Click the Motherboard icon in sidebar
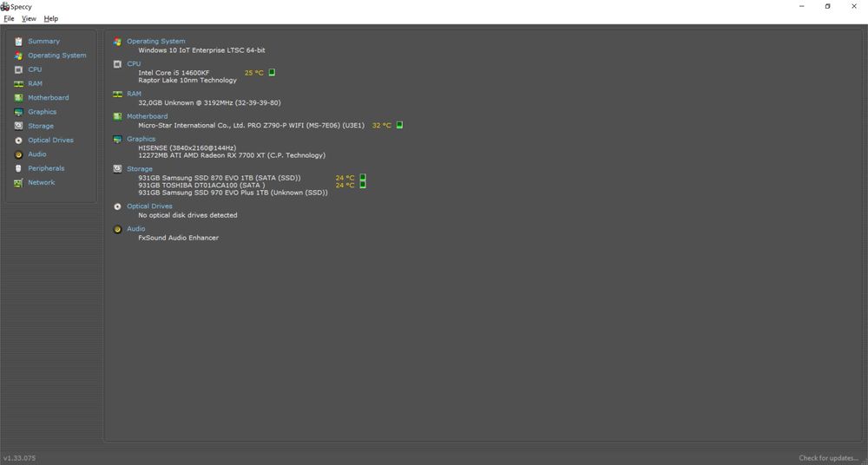 click(18, 98)
